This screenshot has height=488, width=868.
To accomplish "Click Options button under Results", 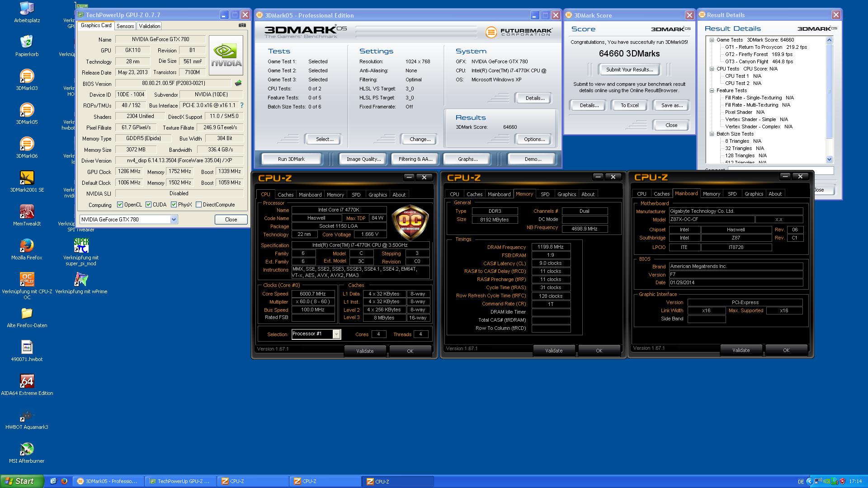I will click(534, 139).
